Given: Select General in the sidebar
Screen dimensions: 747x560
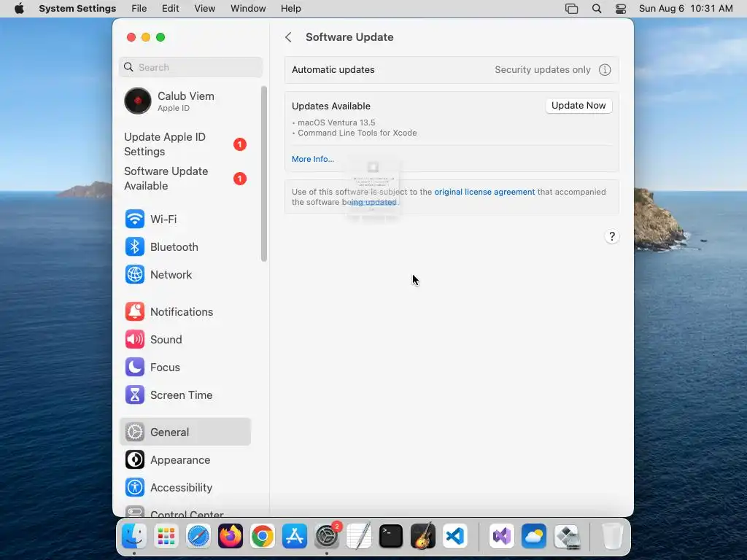Looking at the screenshot, I should tap(185, 432).
